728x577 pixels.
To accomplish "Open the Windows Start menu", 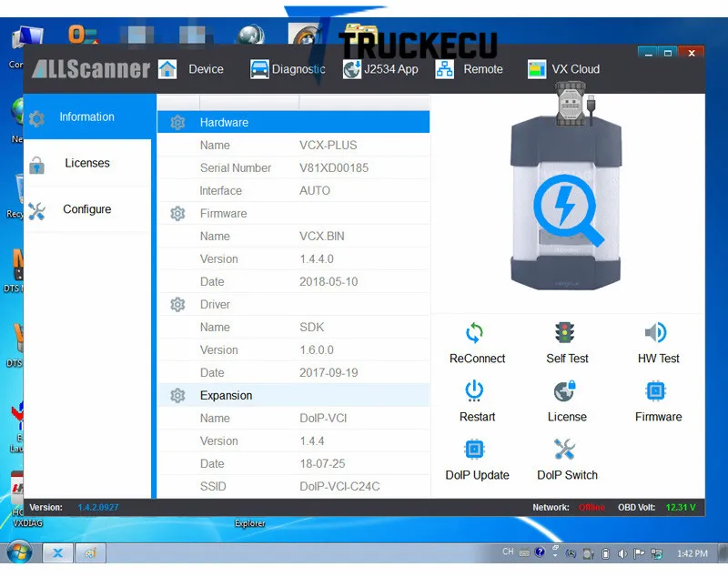I will [x=19, y=552].
